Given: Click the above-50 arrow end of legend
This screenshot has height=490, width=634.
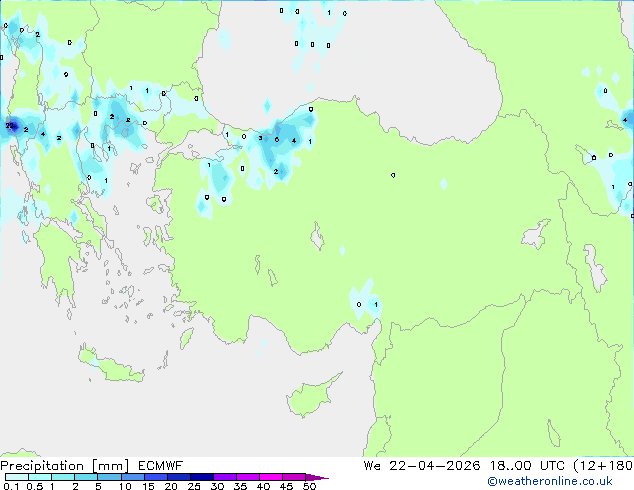Looking at the screenshot, I should [x=317, y=477].
